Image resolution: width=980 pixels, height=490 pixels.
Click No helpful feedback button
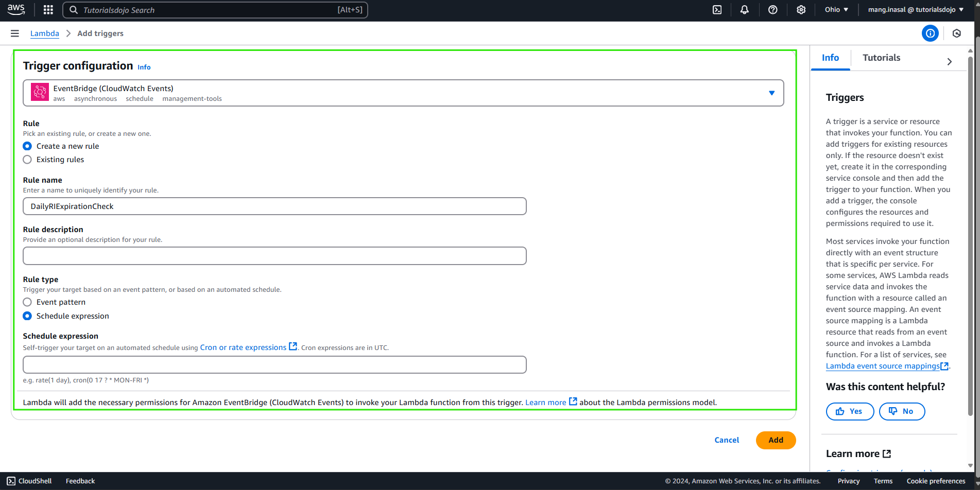click(902, 411)
